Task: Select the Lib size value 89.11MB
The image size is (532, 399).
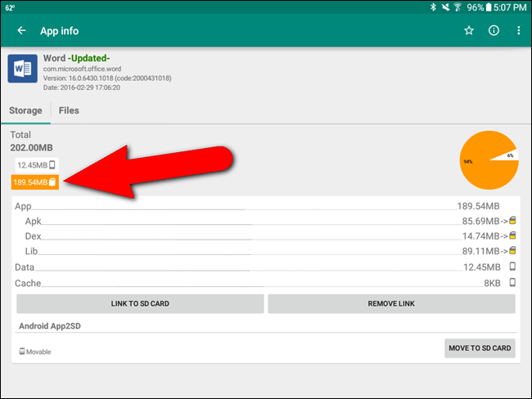Action: pos(480,251)
